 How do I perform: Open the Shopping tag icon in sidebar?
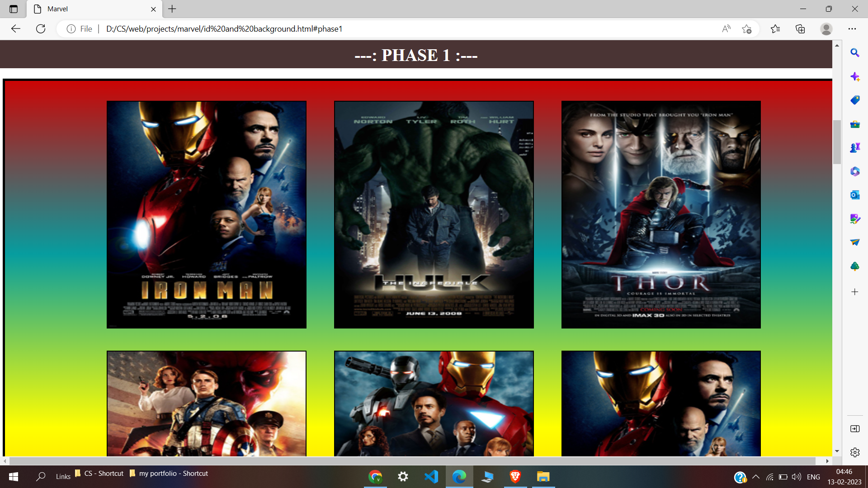854,100
